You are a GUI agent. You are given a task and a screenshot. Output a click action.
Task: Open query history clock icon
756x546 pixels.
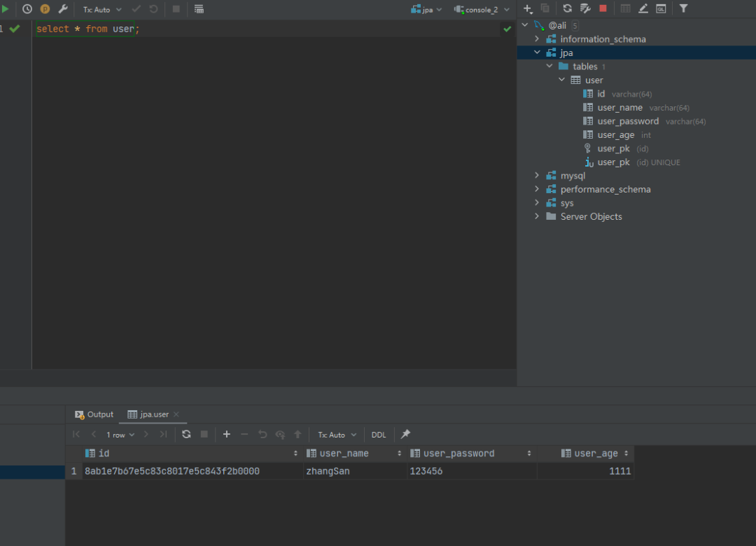pos(27,8)
